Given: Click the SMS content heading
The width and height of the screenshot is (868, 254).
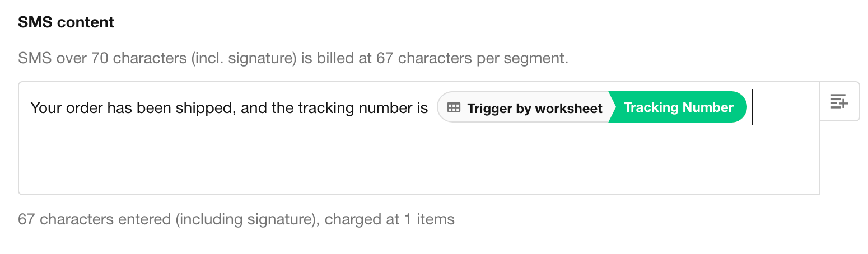Looking at the screenshot, I should (66, 22).
